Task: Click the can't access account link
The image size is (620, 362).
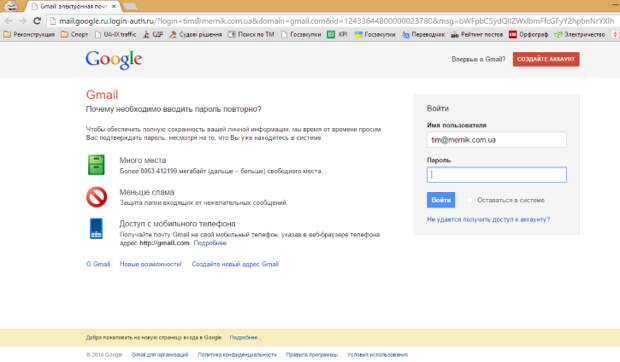Action: (488, 219)
